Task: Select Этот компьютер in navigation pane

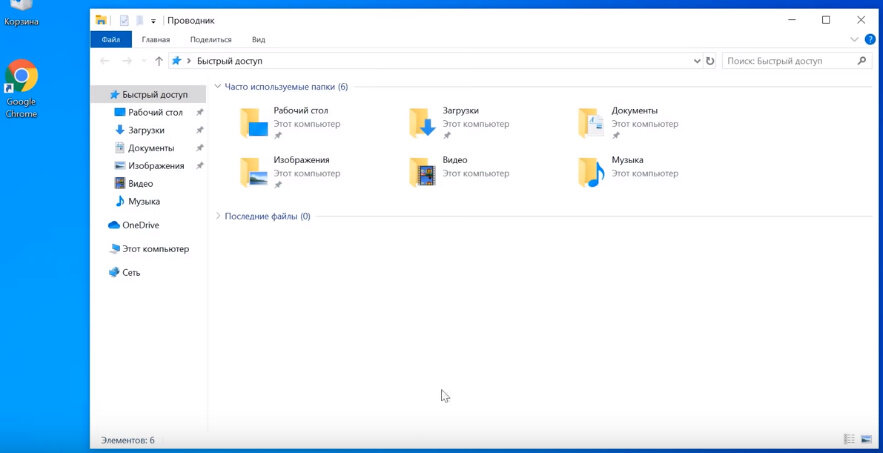Action: coord(149,248)
